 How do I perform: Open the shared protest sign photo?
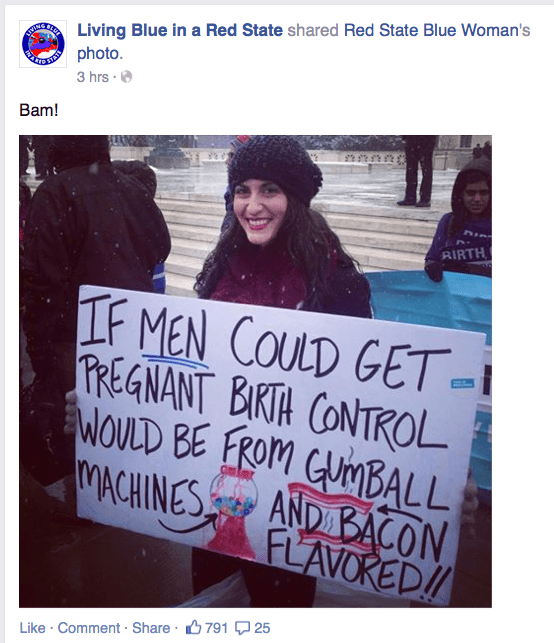pos(255,371)
